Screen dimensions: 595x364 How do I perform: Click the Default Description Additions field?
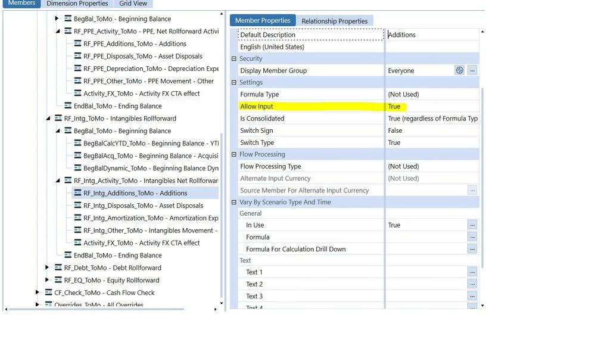tap(432, 35)
